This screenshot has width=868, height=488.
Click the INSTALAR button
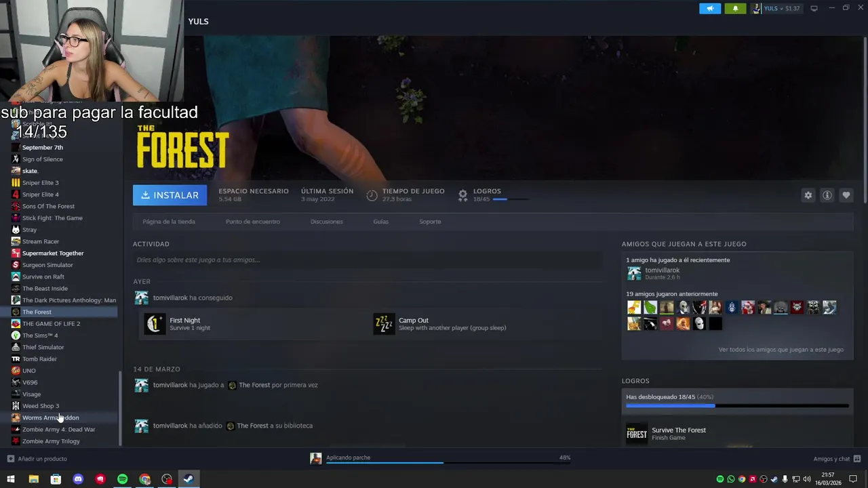[170, 195]
